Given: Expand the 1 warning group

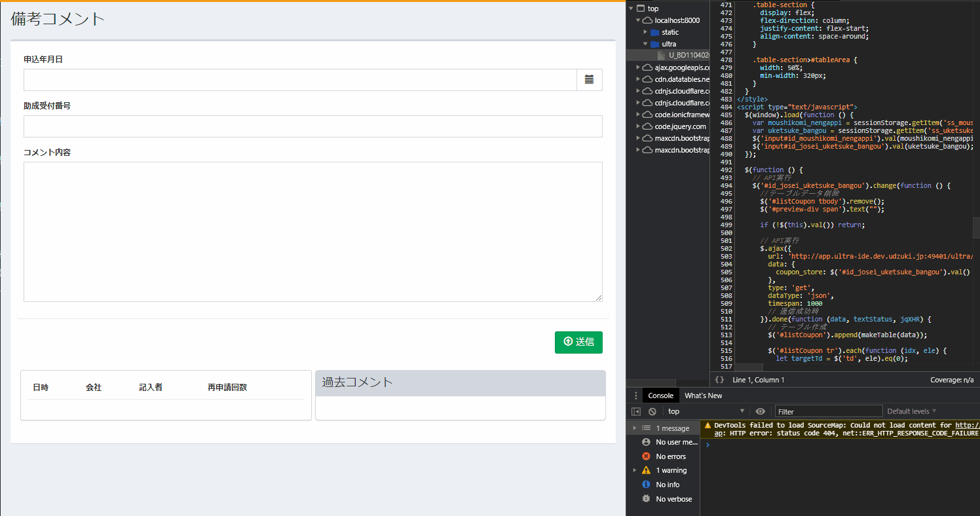Looking at the screenshot, I should (635, 470).
